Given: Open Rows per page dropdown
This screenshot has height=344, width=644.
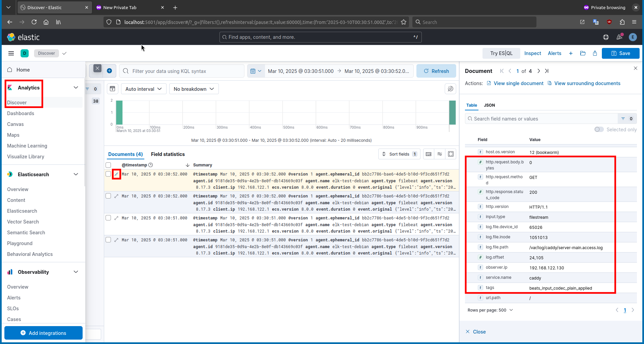Looking at the screenshot, I should tap(490, 310).
